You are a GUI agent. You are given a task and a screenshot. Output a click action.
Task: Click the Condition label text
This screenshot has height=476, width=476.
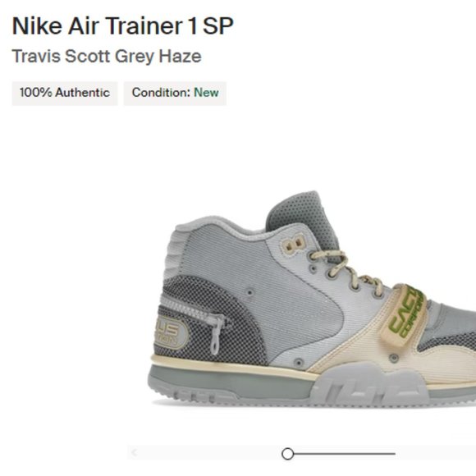point(161,93)
